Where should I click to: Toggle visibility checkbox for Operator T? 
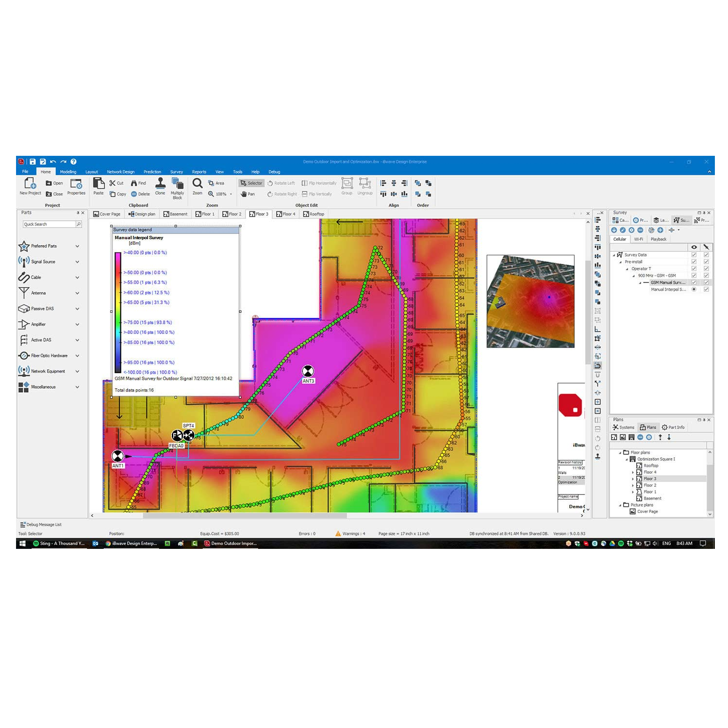click(694, 268)
